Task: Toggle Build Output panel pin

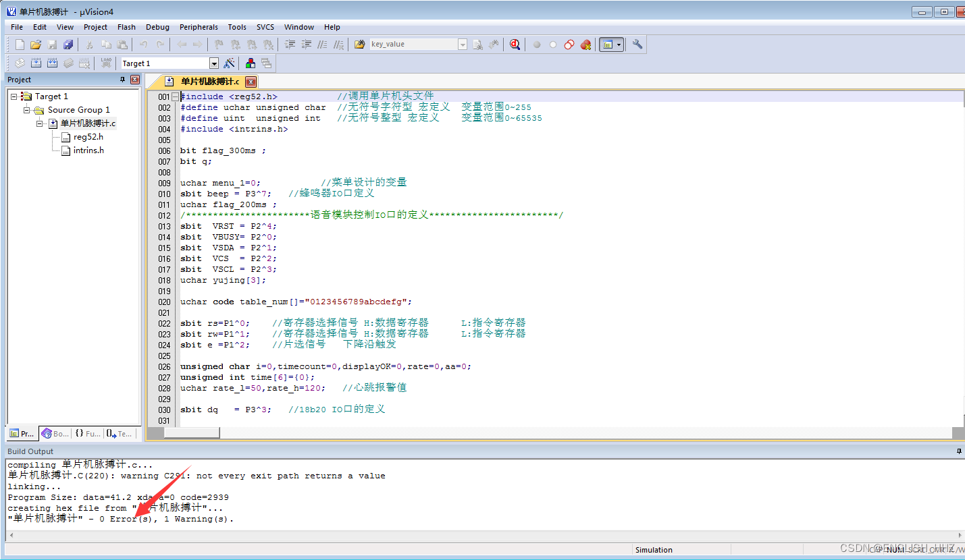Action: 957,451
